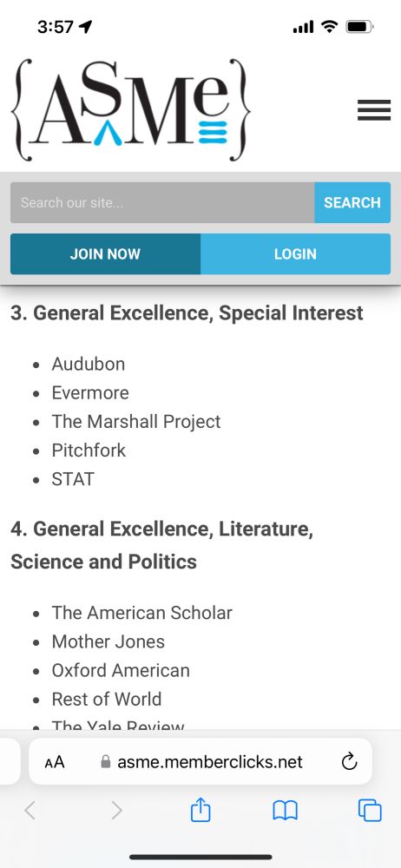The height and width of the screenshot is (868, 401).
Task: Open the hamburger navigation menu
Action: point(374,110)
